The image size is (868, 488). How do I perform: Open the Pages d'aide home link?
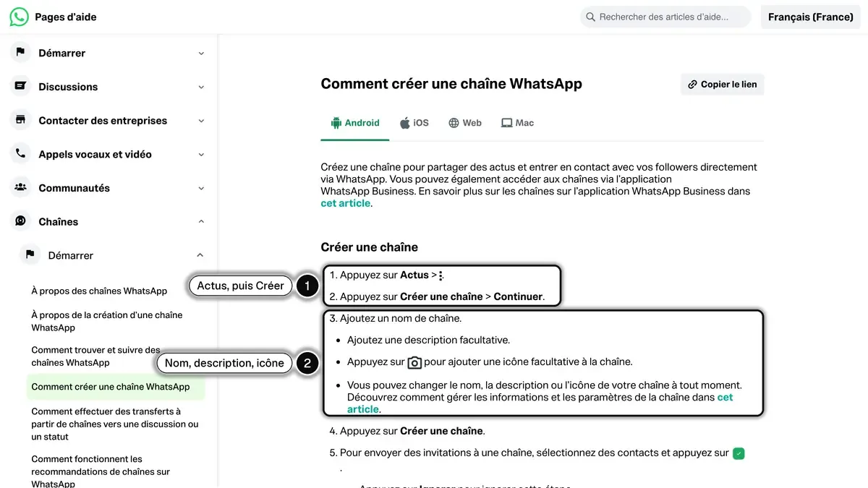[66, 17]
